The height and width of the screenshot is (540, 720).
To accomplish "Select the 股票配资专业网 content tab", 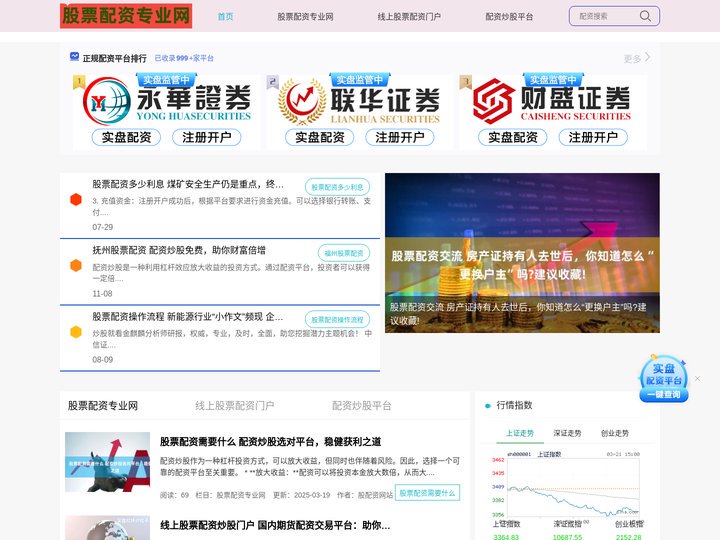I will pyautogui.click(x=103, y=405).
